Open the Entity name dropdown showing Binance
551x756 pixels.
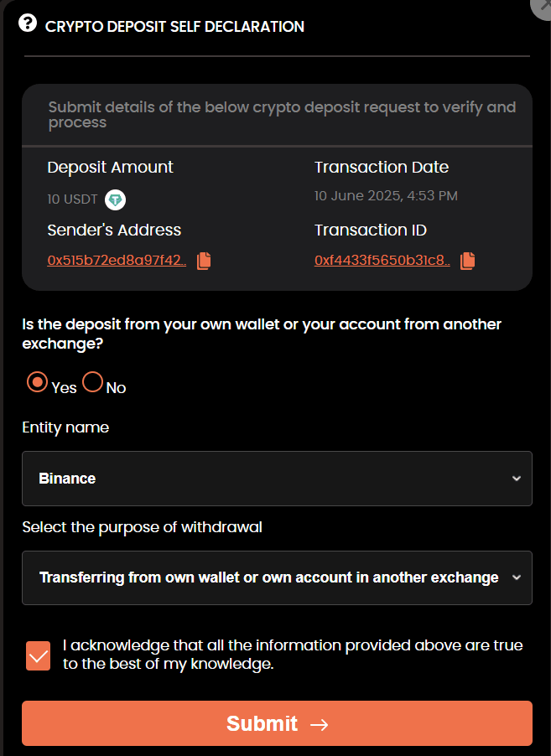coord(277,479)
